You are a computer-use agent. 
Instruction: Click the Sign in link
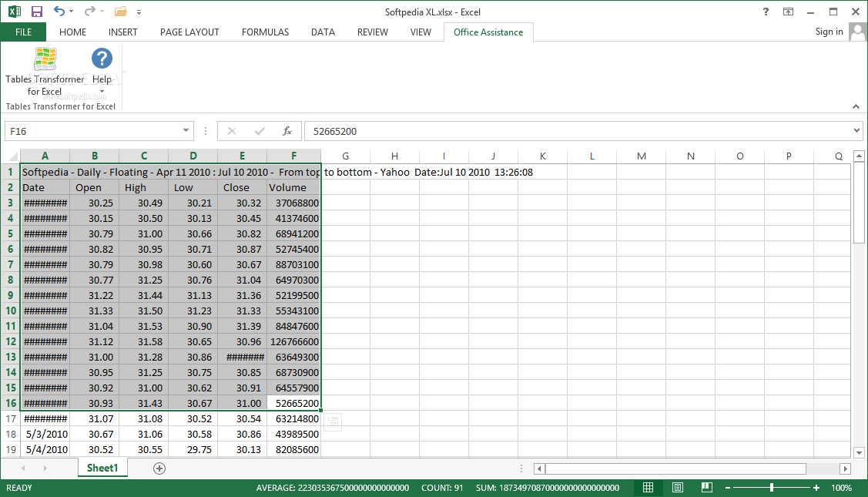point(829,32)
